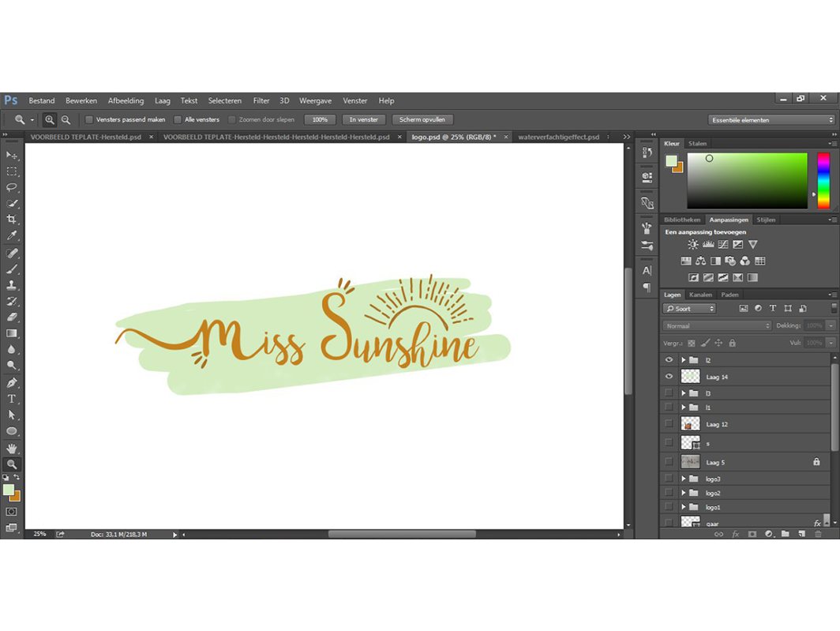Viewport: 840px width, 631px height.
Task: Click the Zoom Out magnifier option
Action: click(66, 119)
